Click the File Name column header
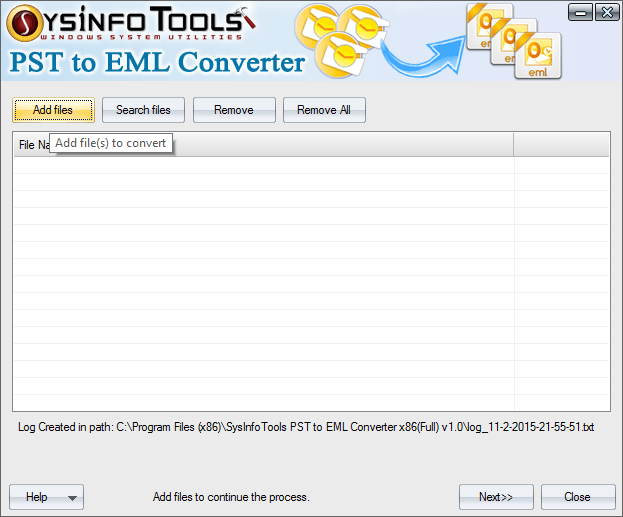Image resolution: width=623 pixels, height=517 pixels. pos(263,145)
